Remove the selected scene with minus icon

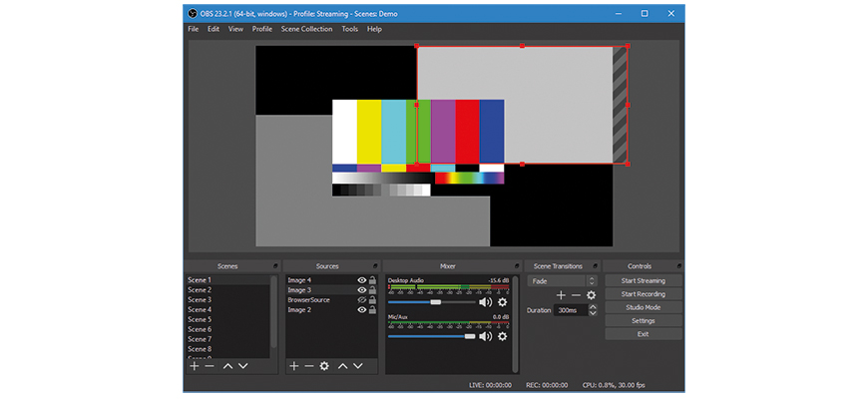(x=210, y=366)
